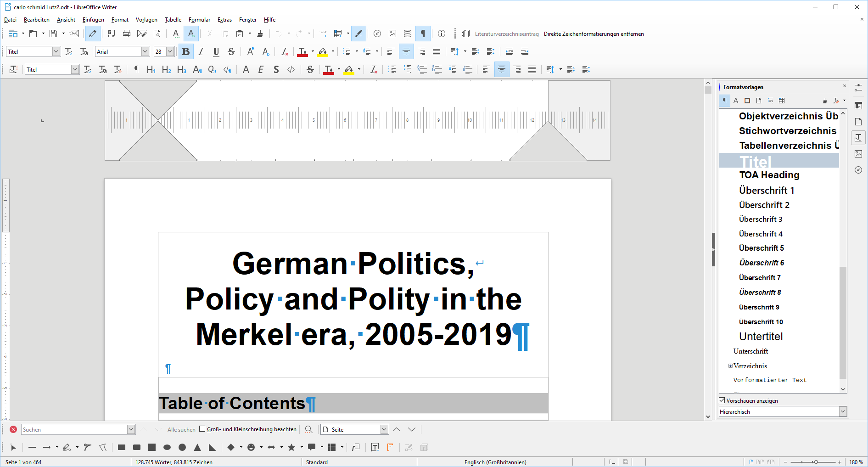This screenshot has width=868, height=467.
Task: Open the Bearbeiten menu
Action: tap(37, 20)
